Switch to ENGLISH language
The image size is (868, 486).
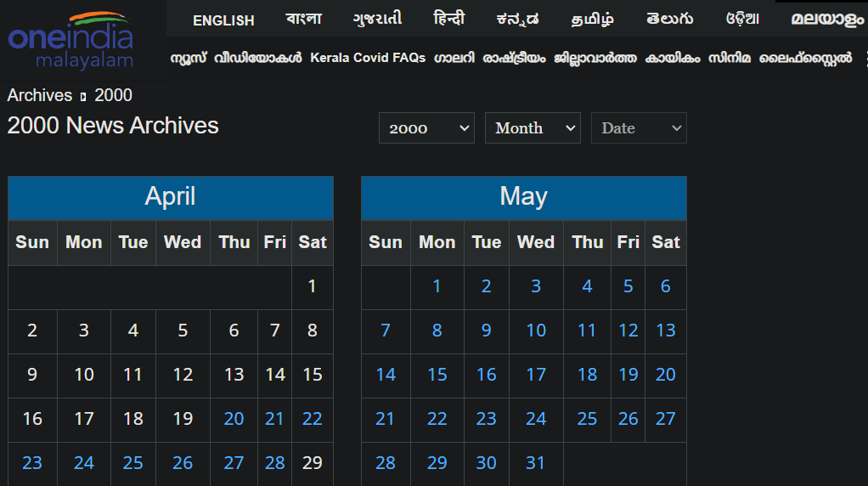[223, 20]
